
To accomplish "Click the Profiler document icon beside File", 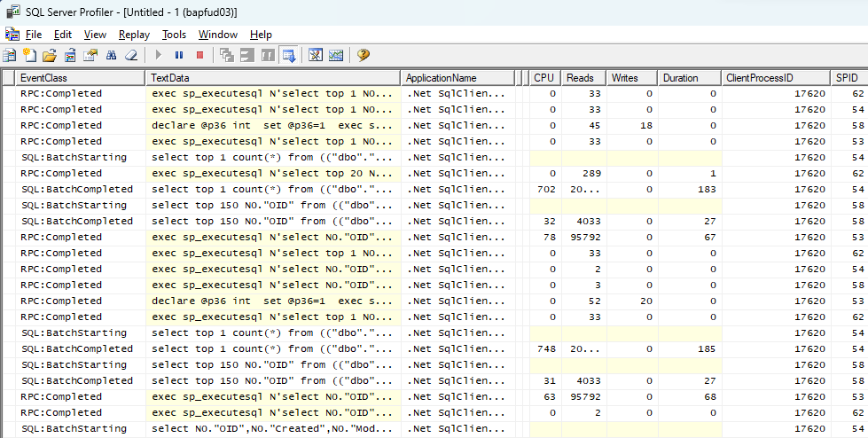I will [12, 35].
